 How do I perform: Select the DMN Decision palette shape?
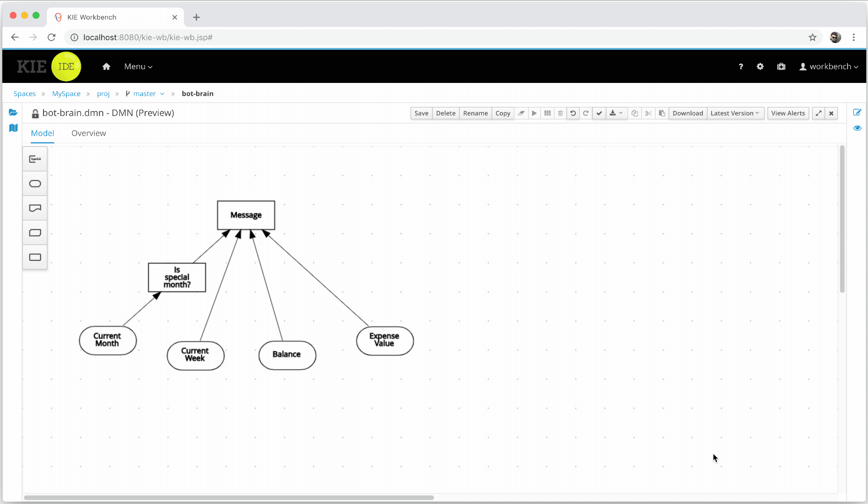click(x=35, y=257)
